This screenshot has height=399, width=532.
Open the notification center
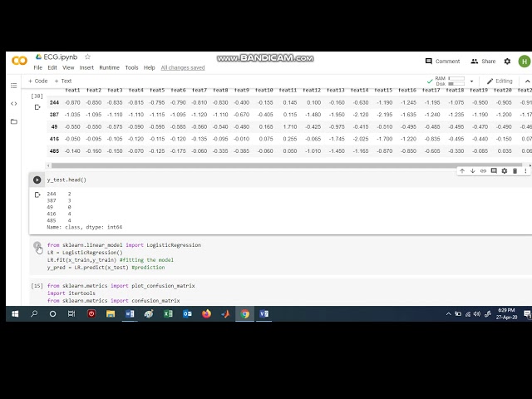tap(528, 314)
